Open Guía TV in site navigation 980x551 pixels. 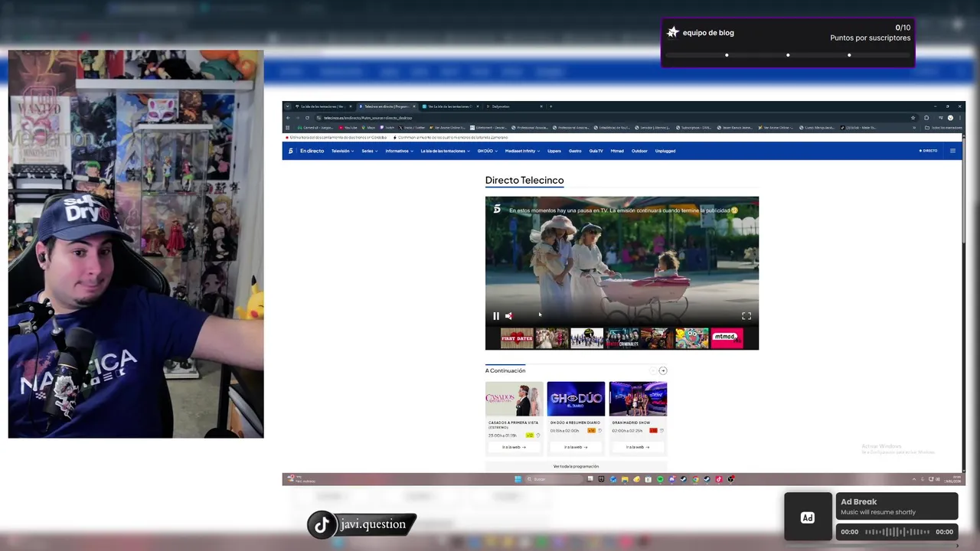tap(596, 151)
